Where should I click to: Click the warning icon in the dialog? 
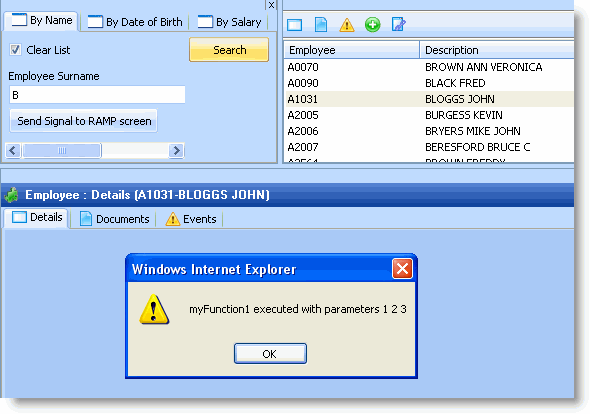tap(154, 309)
